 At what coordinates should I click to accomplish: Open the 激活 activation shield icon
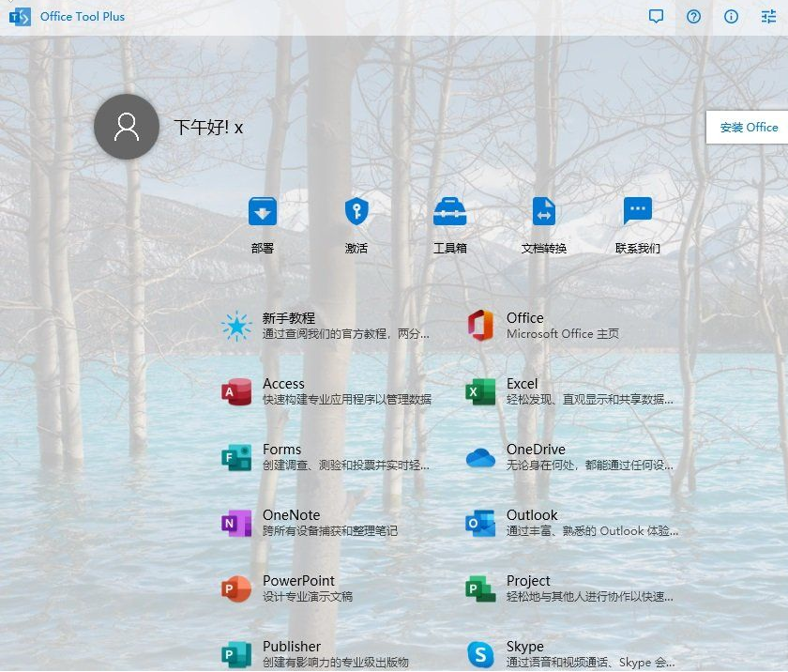point(356,211)
